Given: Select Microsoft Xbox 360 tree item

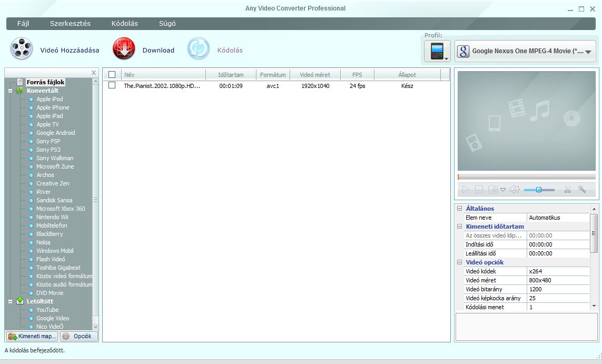Looking at the screenshot, I should pos(61,209).
